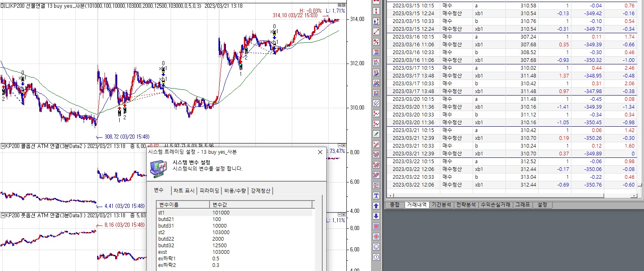The height and width of the screenshot is (271, 644).
Task: Open the 차트 표시 tab in settings
Action: point(184,191)
